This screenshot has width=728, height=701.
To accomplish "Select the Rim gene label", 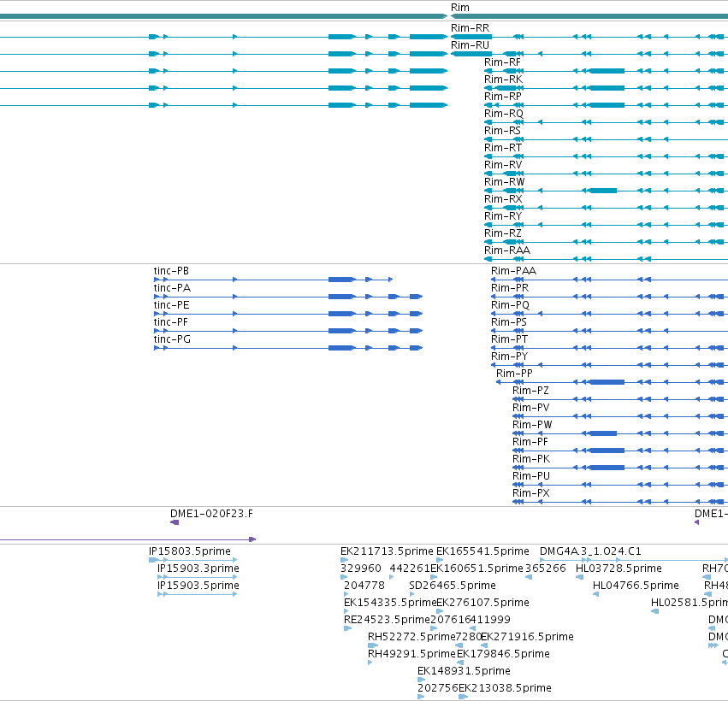I will click(x=459, y=8).
